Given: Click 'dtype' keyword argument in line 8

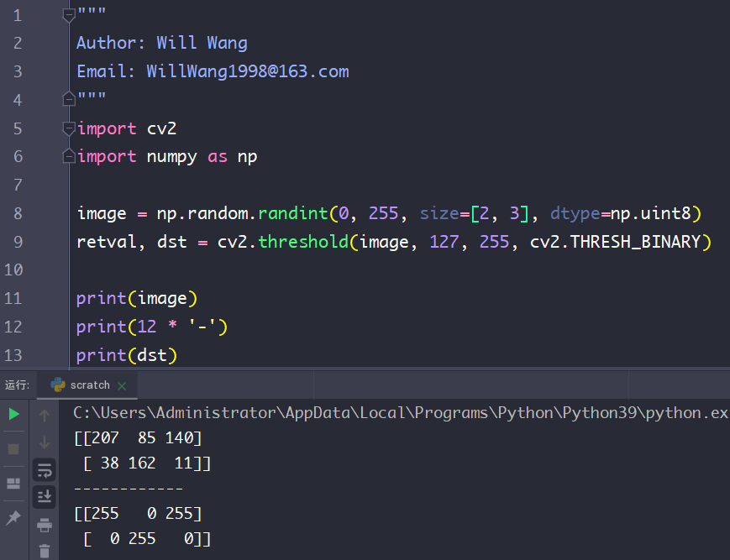Looking at the screenshot, I should click(575, 213).
